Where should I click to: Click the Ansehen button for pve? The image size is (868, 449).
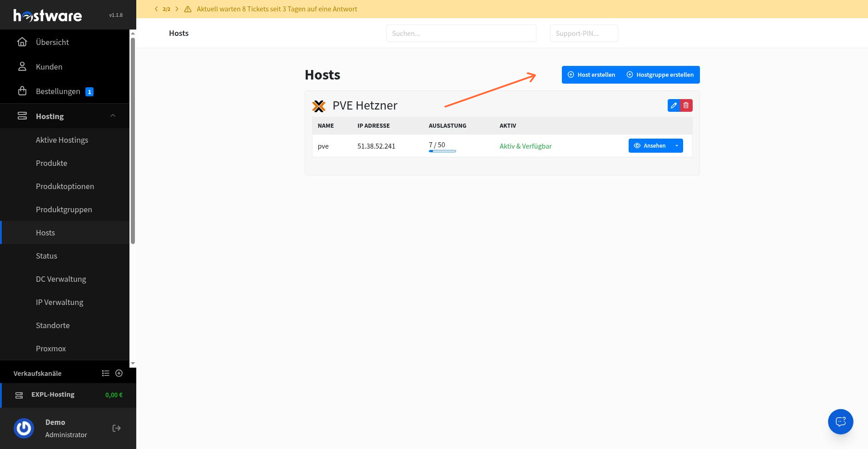[x=650, y=146]
